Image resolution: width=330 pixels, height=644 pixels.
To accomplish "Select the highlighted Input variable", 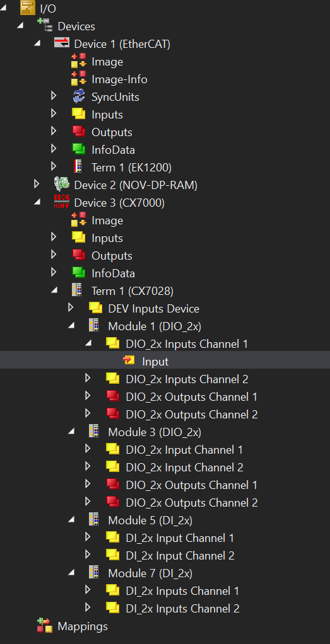I will [156, 362].
